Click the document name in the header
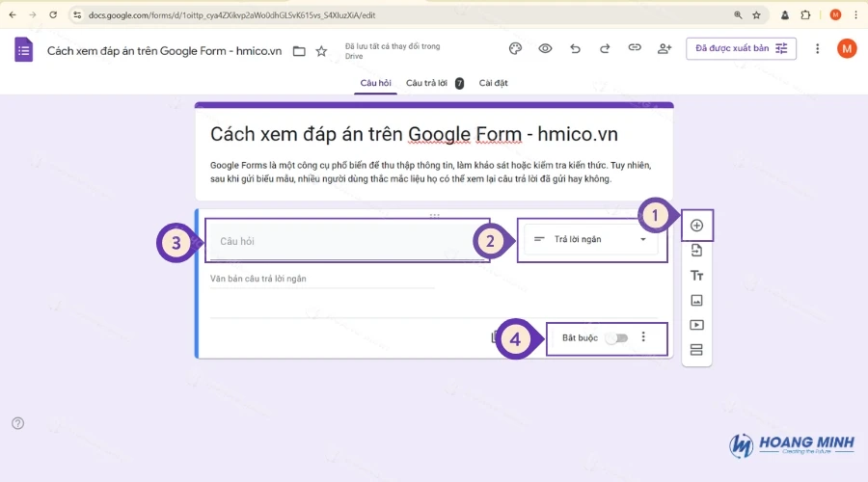 pos(164,51)
